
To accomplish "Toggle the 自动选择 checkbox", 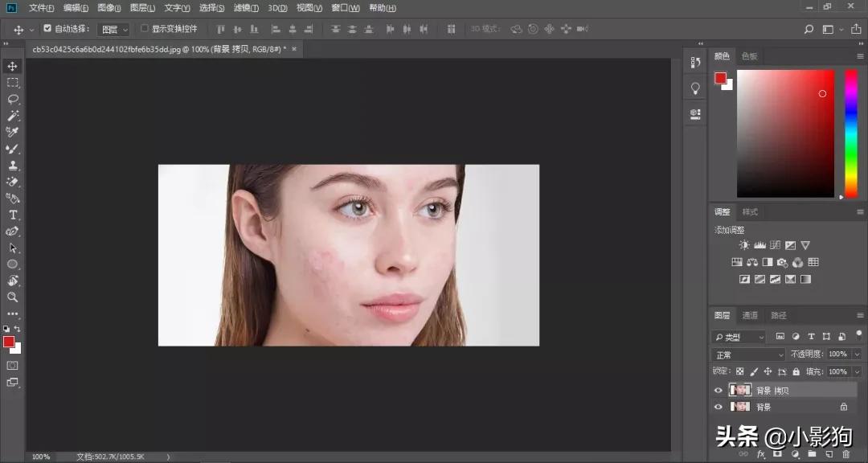I will 47,29.
